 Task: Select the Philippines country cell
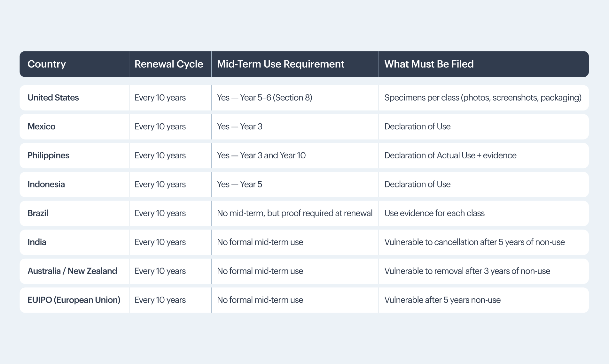tap(48, 155)
